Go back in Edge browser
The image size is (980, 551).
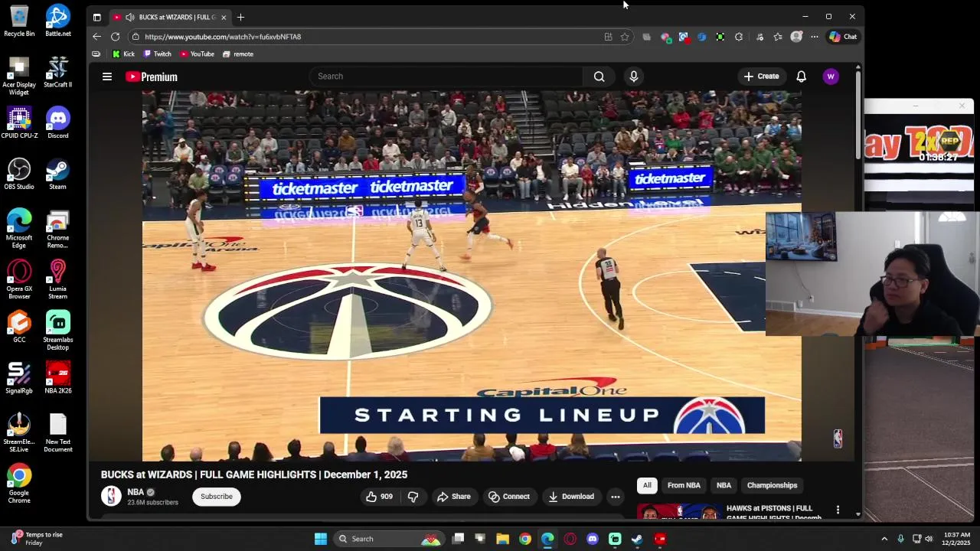click(96, 37)
